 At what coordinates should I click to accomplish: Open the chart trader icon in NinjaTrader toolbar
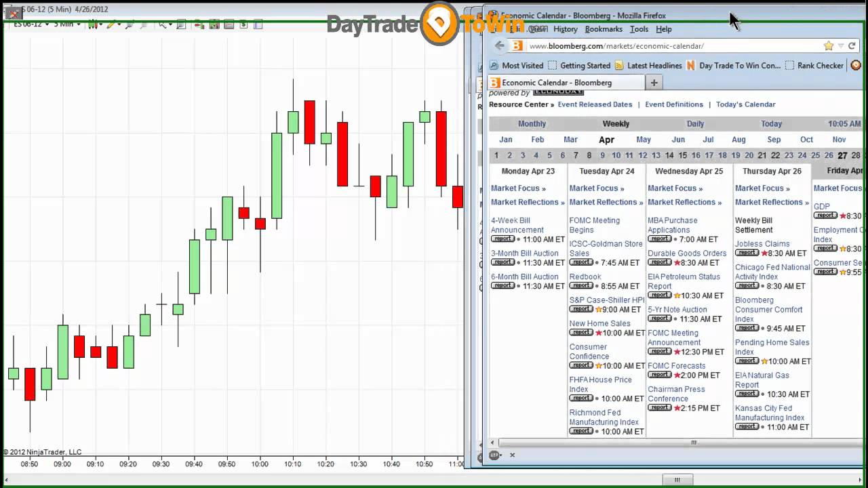pyautogui.click(x=199, y=24)
